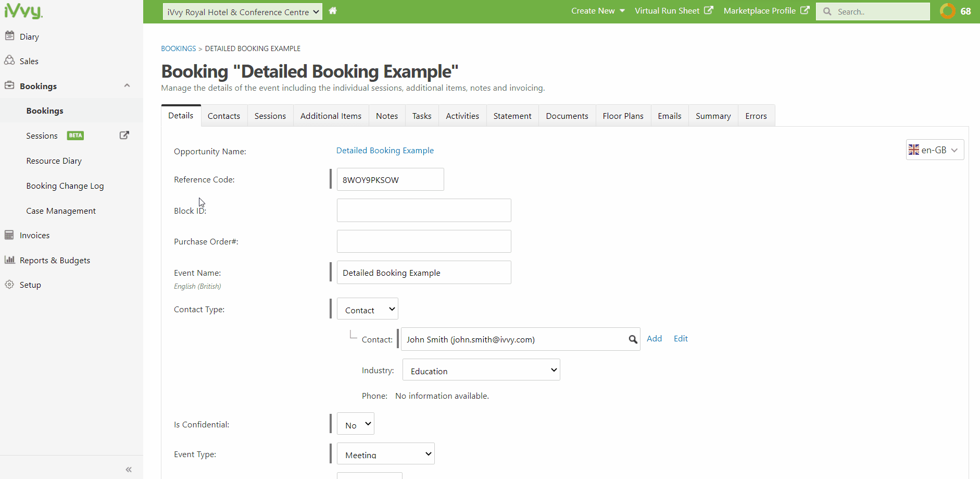The image size is (980, 479).
Task: Collapse the Bookings menu chevron
Action: pos(127,85)
